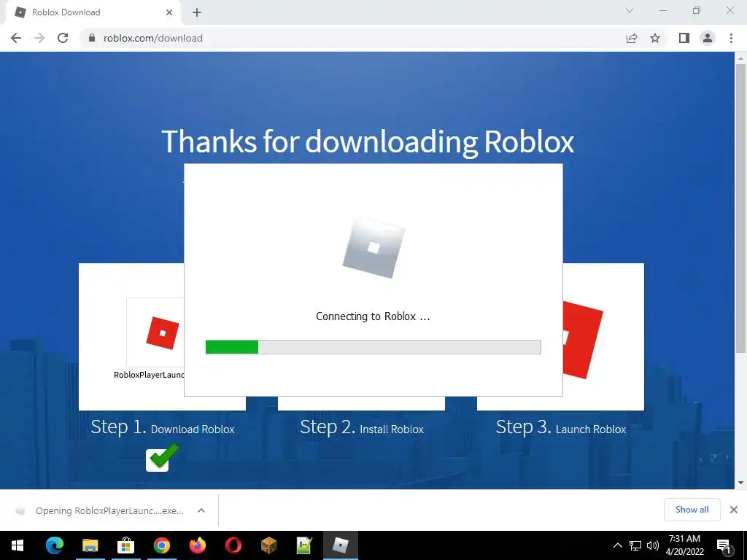Close the downloads bar
The image size is (747, 560).
coord(734,510)
